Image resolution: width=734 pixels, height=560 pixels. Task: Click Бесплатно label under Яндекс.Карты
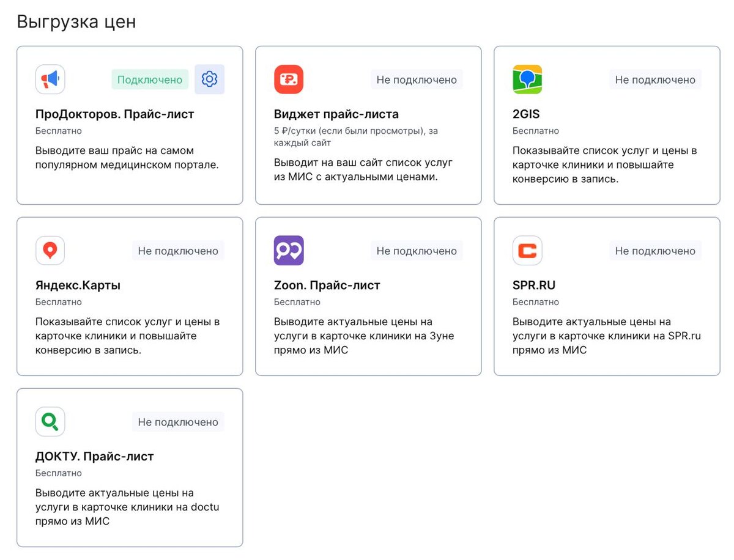coord(59,302)
